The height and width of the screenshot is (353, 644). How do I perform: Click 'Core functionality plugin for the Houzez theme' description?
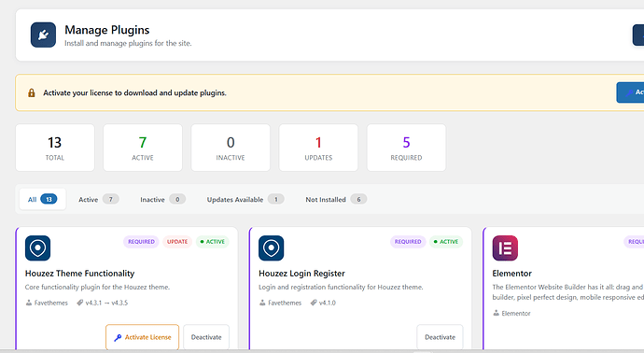click(x=97, y=287)
